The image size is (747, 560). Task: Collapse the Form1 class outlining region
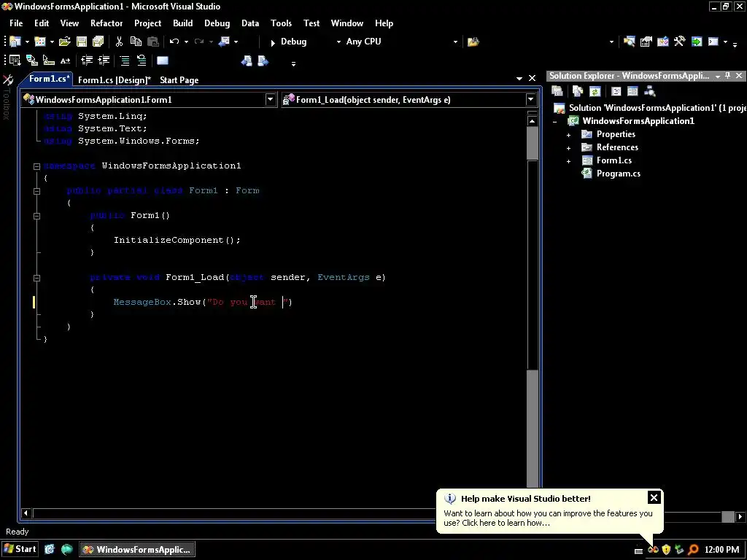(x=36, y=191)
